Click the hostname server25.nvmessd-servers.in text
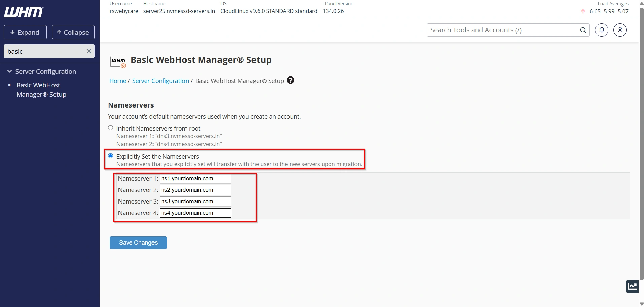 coord(179,11)
